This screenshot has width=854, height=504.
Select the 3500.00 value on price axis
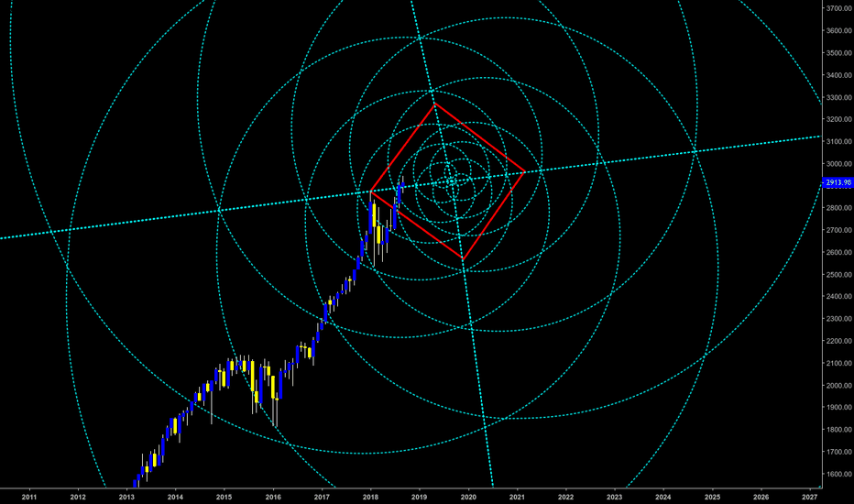[x=838, y=53]
